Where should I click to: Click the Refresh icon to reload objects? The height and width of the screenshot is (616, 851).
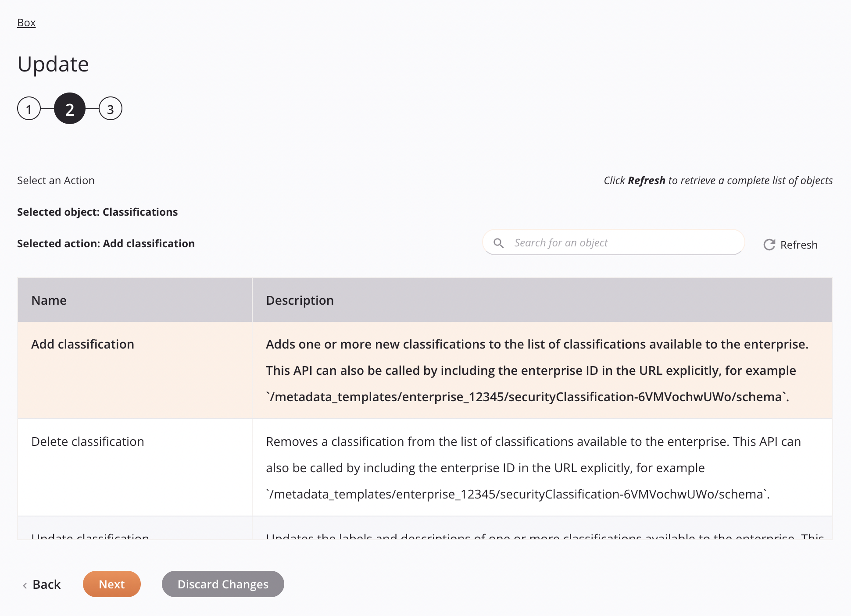pyautogui.click(x=769, y=244)
